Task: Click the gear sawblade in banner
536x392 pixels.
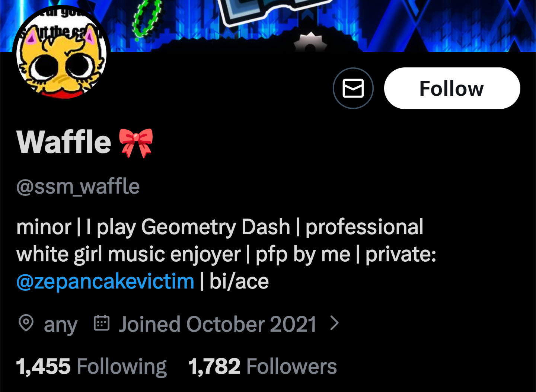Action: (310, 42)
